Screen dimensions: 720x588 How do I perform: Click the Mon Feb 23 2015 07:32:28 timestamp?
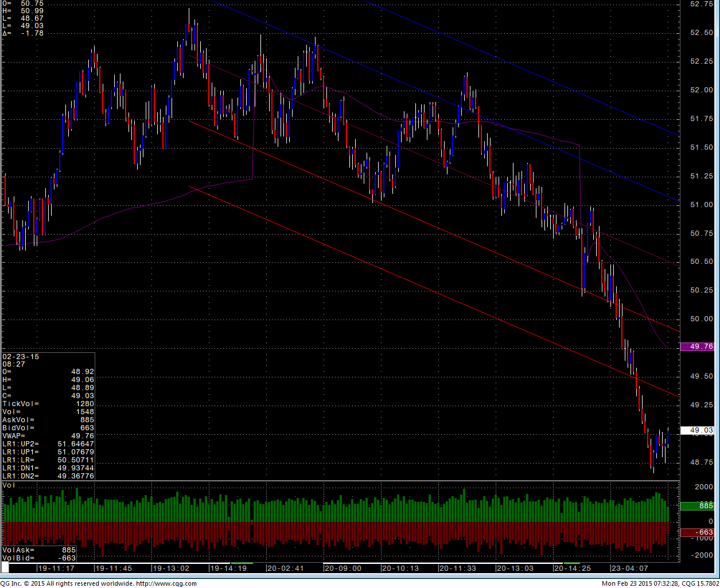click(x=640, y=583)
